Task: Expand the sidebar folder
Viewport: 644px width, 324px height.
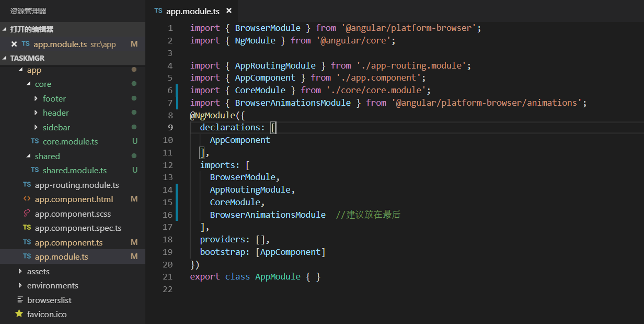Action: 36,127
